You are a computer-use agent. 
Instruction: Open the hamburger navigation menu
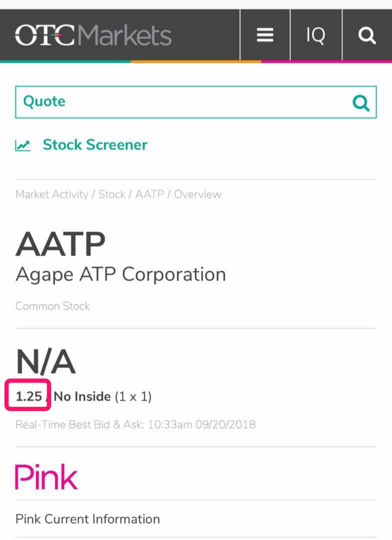(265, 35)
